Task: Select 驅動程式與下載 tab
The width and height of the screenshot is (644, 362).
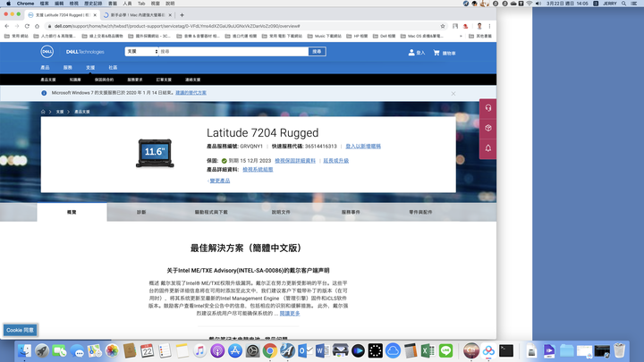Action: [x=211, y=212]
